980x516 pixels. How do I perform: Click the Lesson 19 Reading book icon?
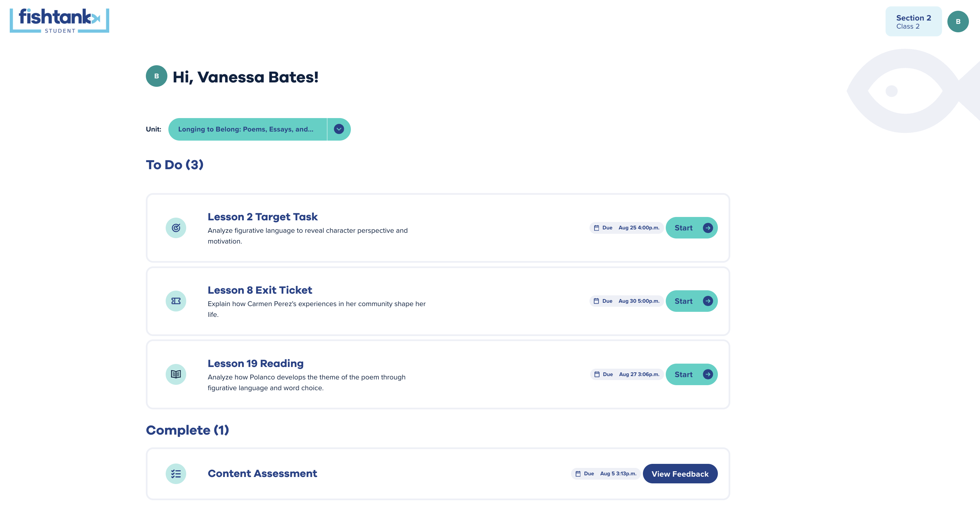tap(176, 374)
